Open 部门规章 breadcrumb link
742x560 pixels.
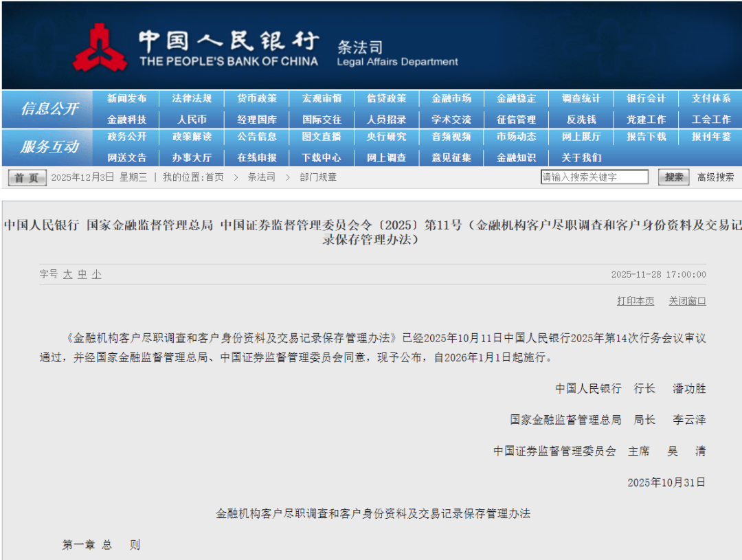pos(318,177)
